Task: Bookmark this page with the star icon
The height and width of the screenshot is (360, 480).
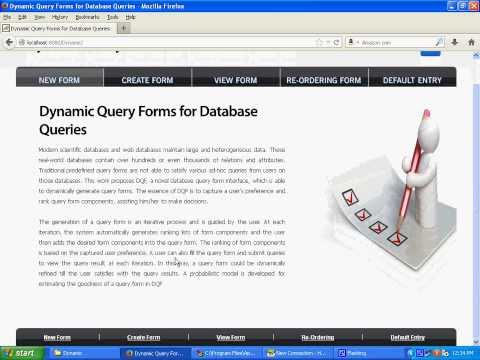Action: [x=319, y=42]
